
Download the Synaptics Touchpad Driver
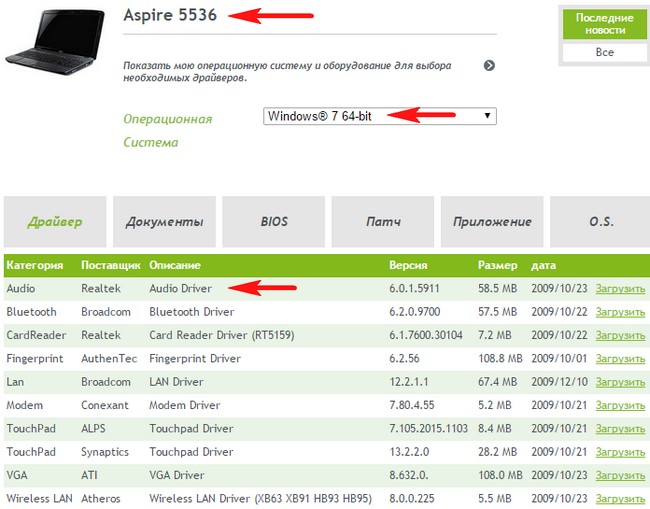[620, 452]
